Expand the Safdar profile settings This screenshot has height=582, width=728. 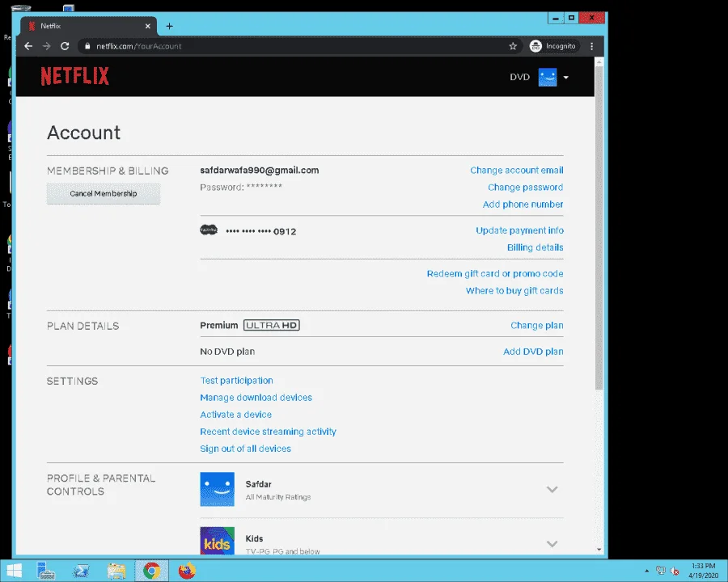(552, 489)
